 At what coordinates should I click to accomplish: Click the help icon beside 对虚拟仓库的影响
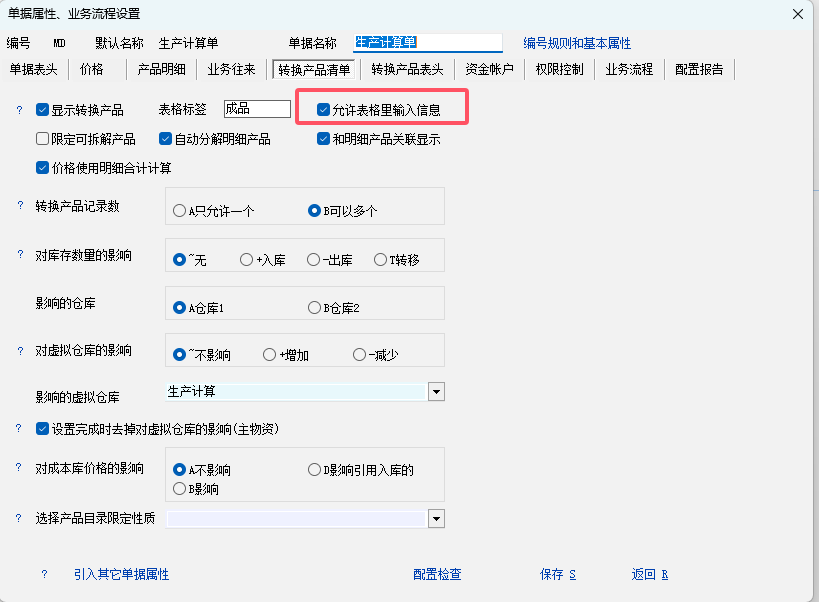coord(19,351)
